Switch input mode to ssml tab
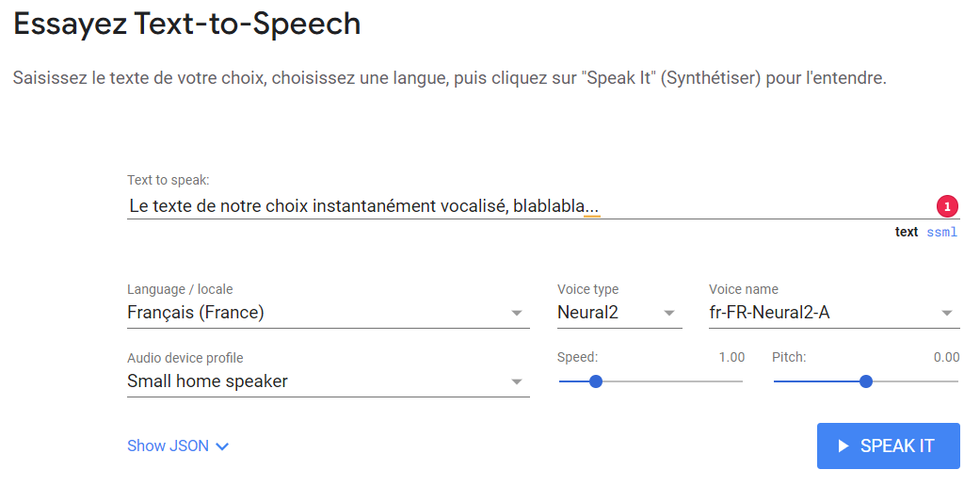The height and width of the screenshot is (486, 980). (941, 232)
